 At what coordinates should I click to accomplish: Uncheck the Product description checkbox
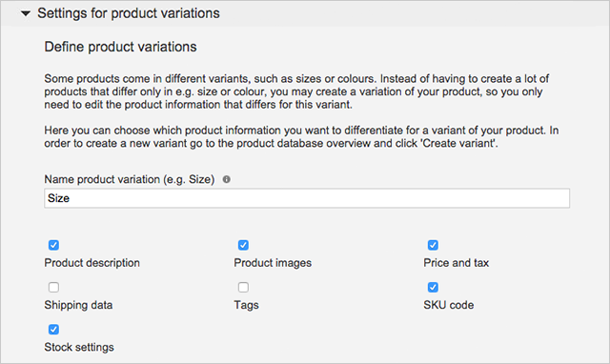53,245
